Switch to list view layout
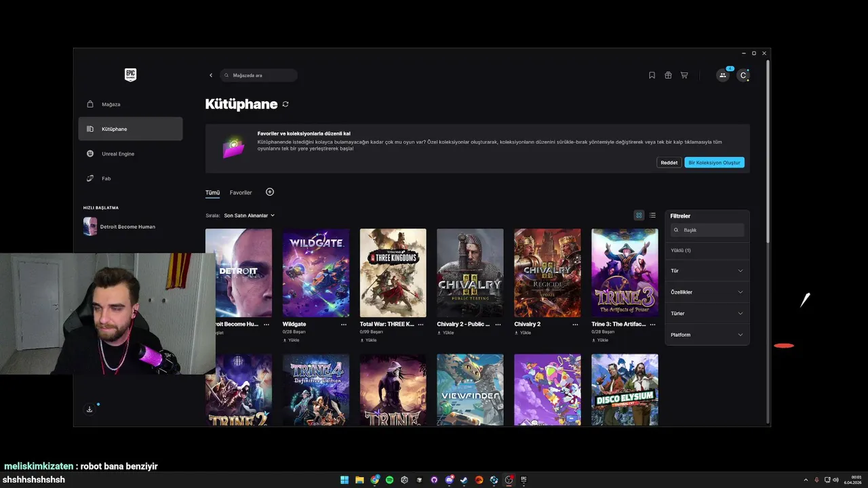This screenshot has width=868, height=488. (652, 216)
